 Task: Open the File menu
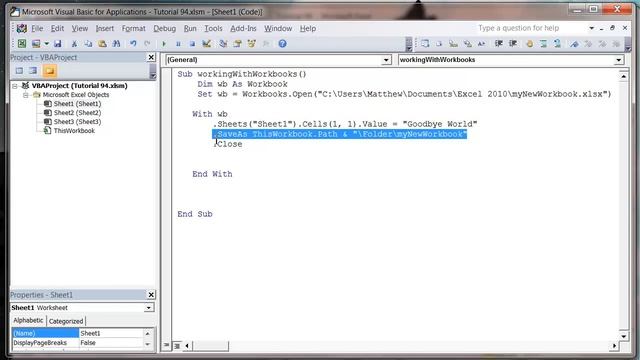(37, 29)
